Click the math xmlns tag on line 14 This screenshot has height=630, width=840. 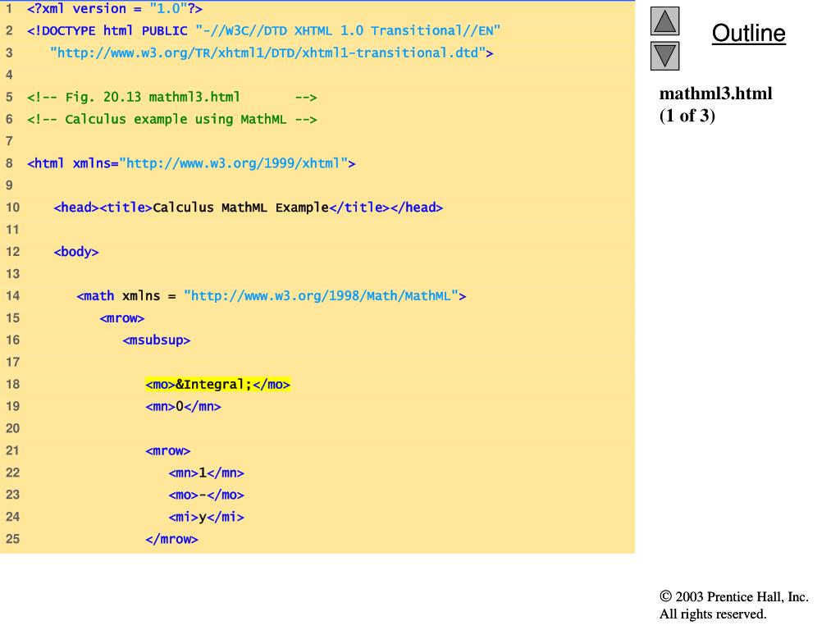coord(272,295)
